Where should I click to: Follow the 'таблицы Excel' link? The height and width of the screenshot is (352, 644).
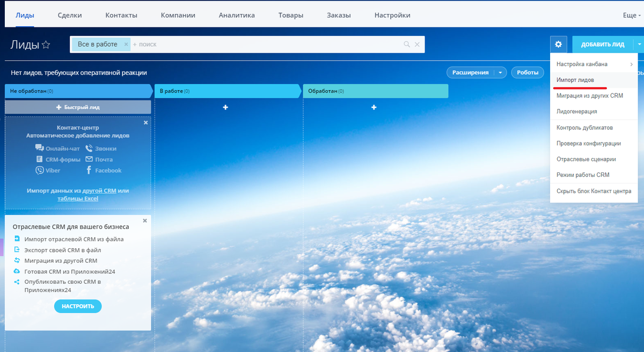78,198
